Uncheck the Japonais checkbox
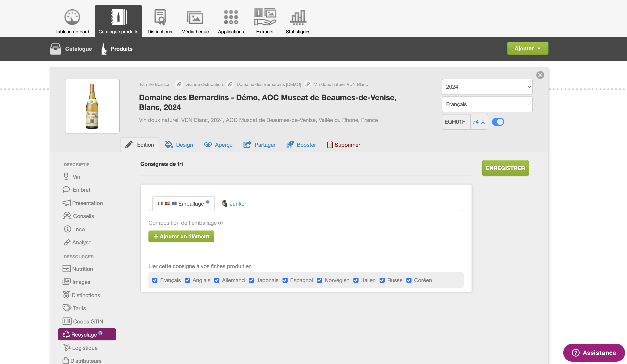This screenshot has height=364, width=627. 251,280
